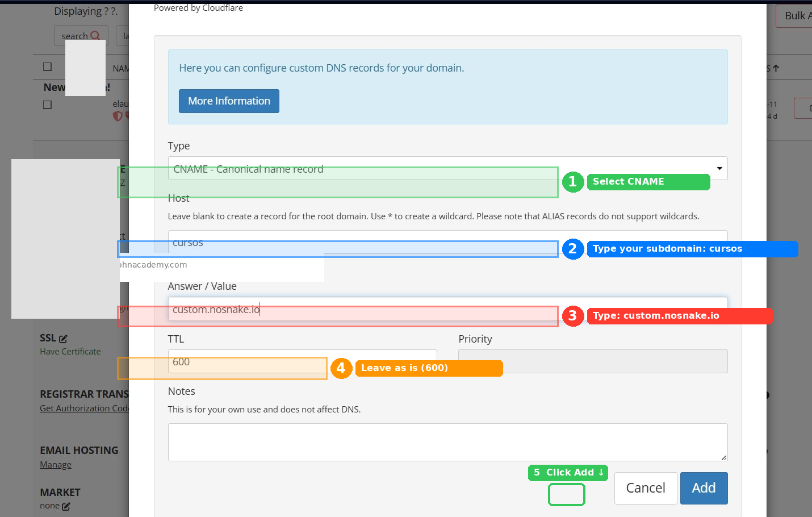This screenshot has height=517, width=812.
Task: Click Add to save the DNS record
Action: pyautogui.click(x=704, y=488)
